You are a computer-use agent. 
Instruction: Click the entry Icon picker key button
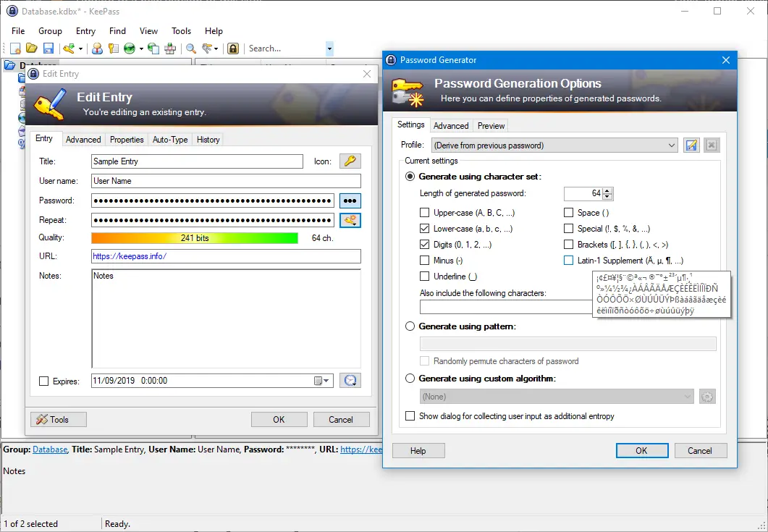coord(350,161)
